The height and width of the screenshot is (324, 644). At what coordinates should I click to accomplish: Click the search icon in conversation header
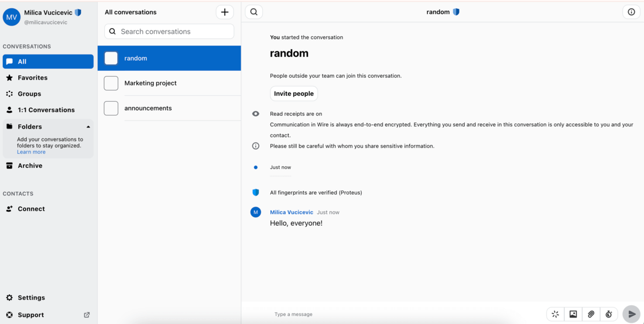coord(254,12)
